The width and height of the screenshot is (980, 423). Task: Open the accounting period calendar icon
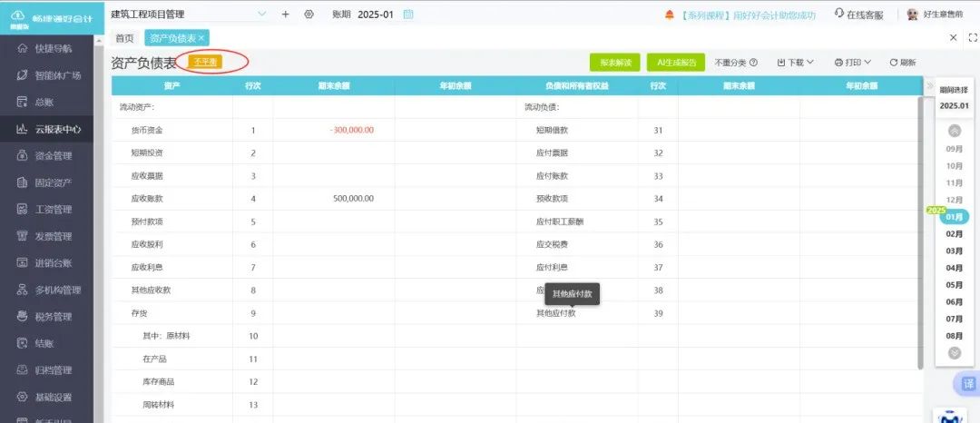[x=408, y=15]
